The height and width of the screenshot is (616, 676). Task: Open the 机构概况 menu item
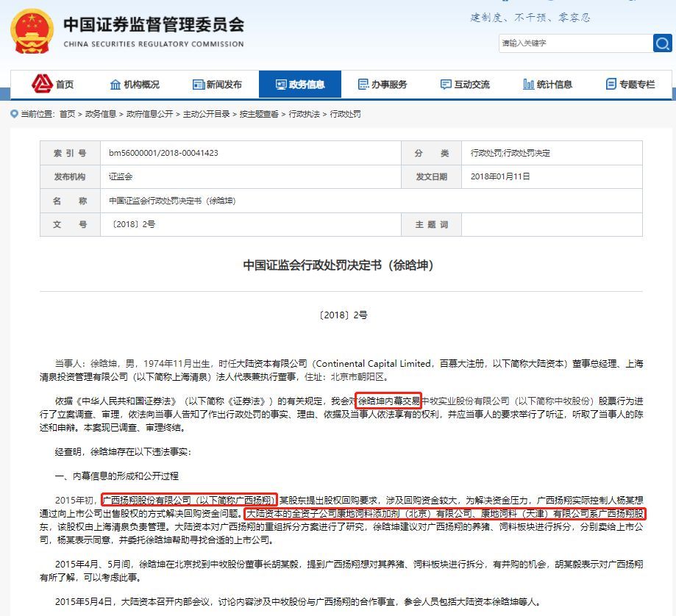point(141,85)
